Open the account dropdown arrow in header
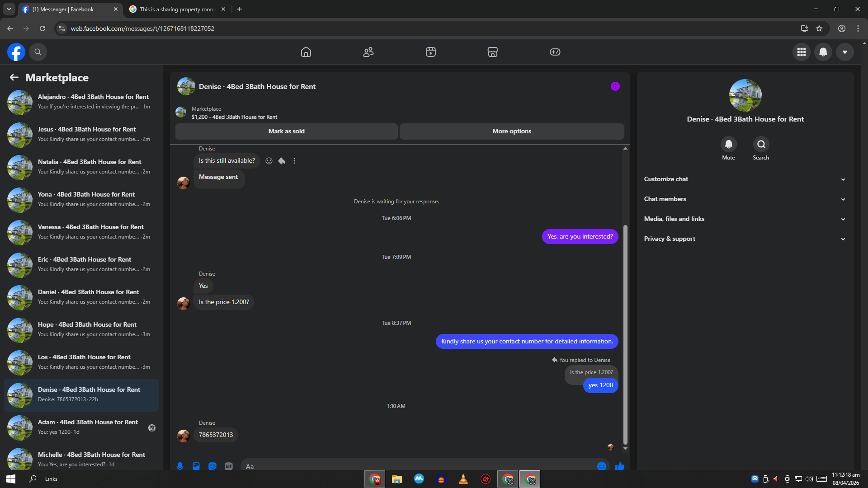The height and width of the screenshot is (488, 868). click(x=844, y=52)
